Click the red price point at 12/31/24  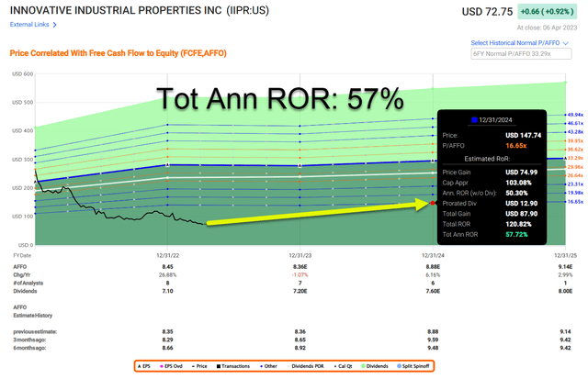(433, 203)
